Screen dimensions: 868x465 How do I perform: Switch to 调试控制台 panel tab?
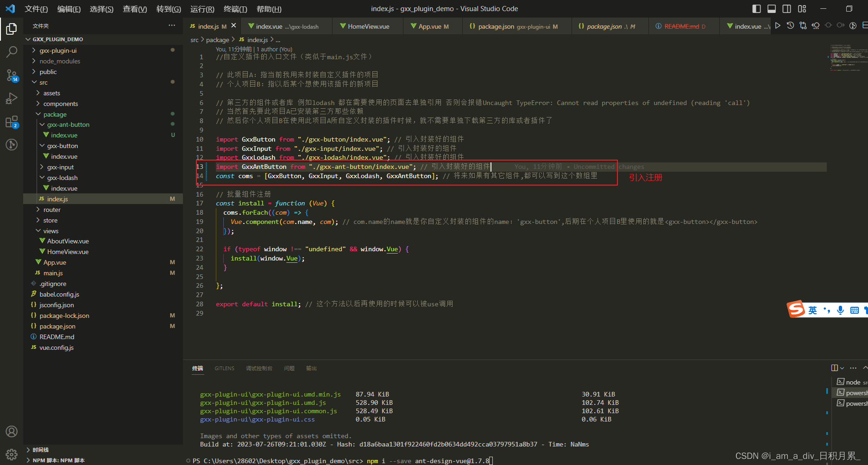259,368
